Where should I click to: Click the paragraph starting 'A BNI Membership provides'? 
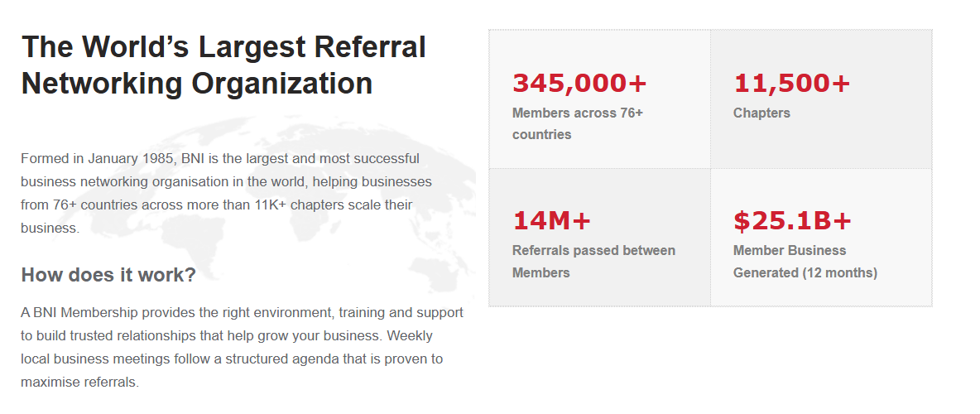(242, 347)
